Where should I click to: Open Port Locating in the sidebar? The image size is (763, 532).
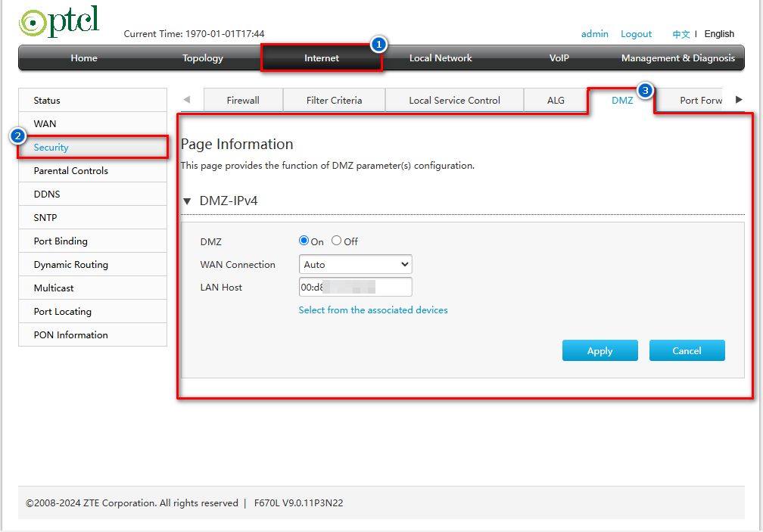[x=92, y=311]
